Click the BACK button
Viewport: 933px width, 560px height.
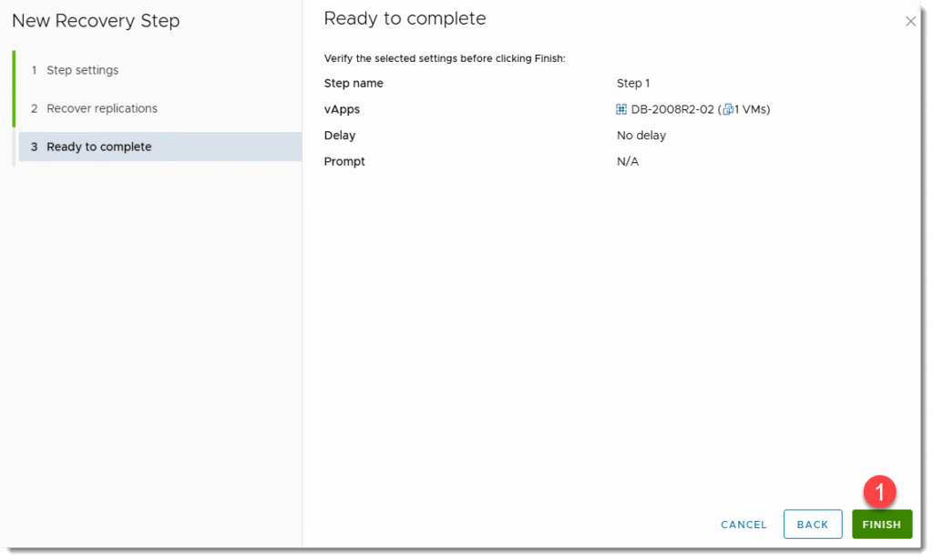(812, 524)
